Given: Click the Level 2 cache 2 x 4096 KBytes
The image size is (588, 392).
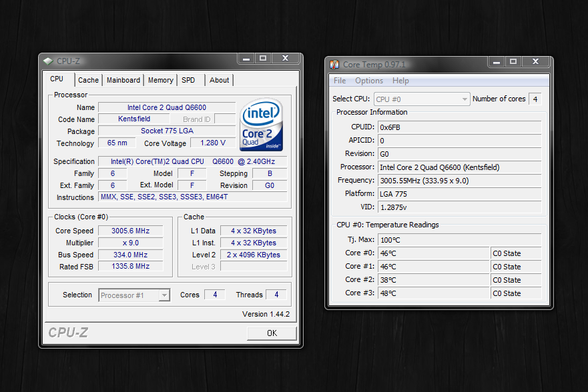Looking at the screenshot, I should [x=254, y=255].
